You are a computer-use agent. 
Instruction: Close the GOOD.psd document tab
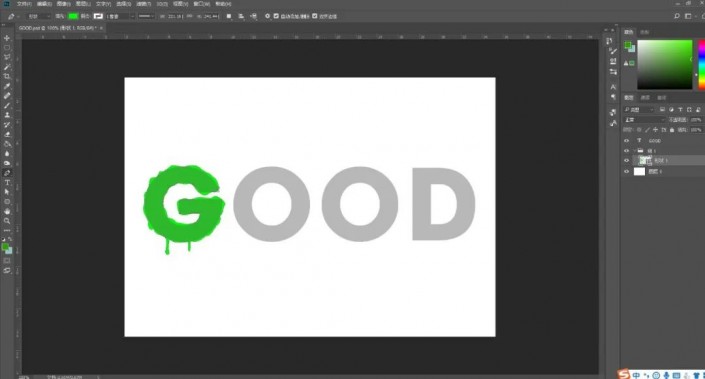(x=101, y=28)
